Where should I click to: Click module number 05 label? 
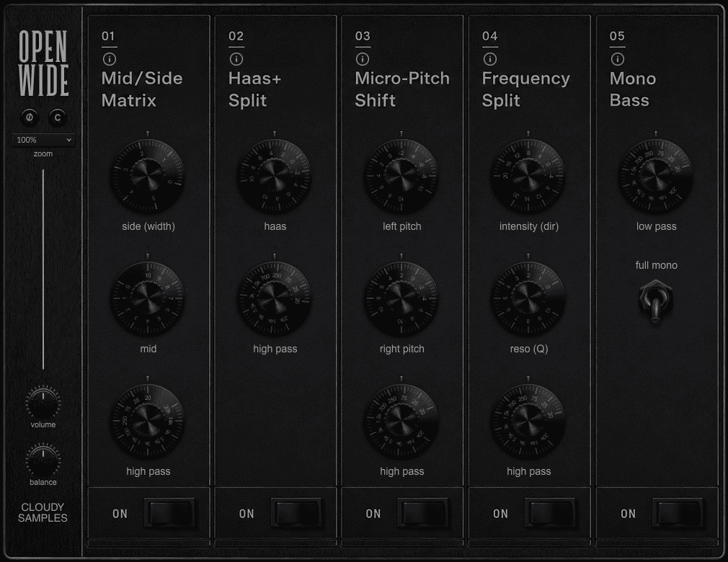point(617,36)
